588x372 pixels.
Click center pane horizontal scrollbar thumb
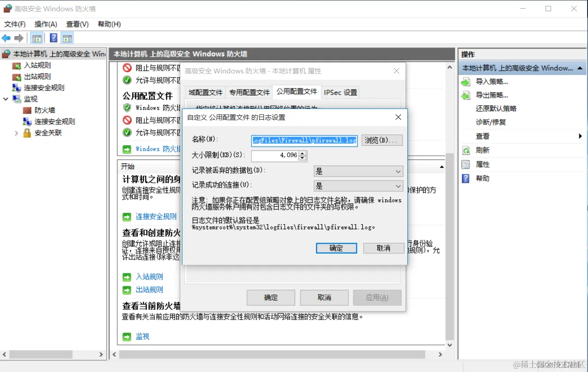272,355
